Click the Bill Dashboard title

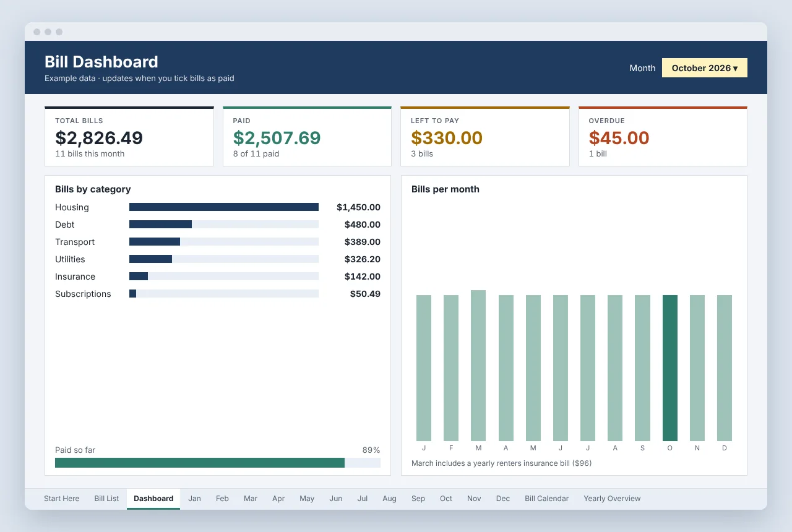(101, 62)
